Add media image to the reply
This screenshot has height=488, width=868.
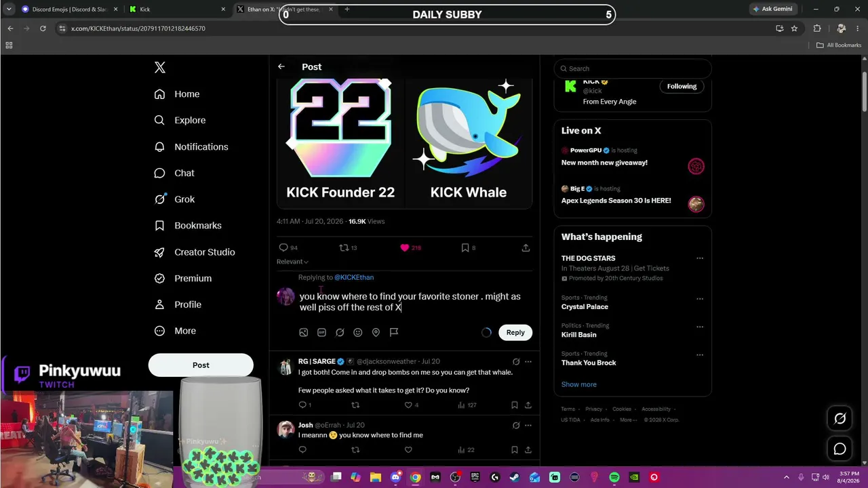coord(304,332)
